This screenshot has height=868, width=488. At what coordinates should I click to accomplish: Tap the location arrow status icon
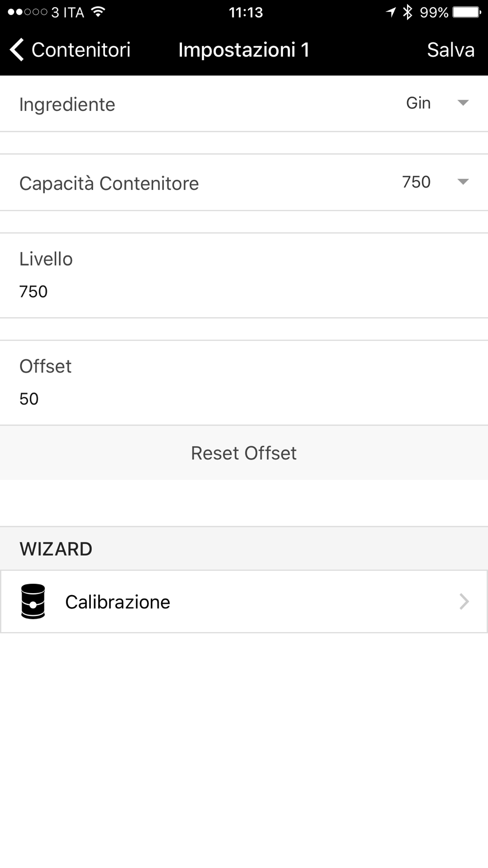tap(391, 12)
